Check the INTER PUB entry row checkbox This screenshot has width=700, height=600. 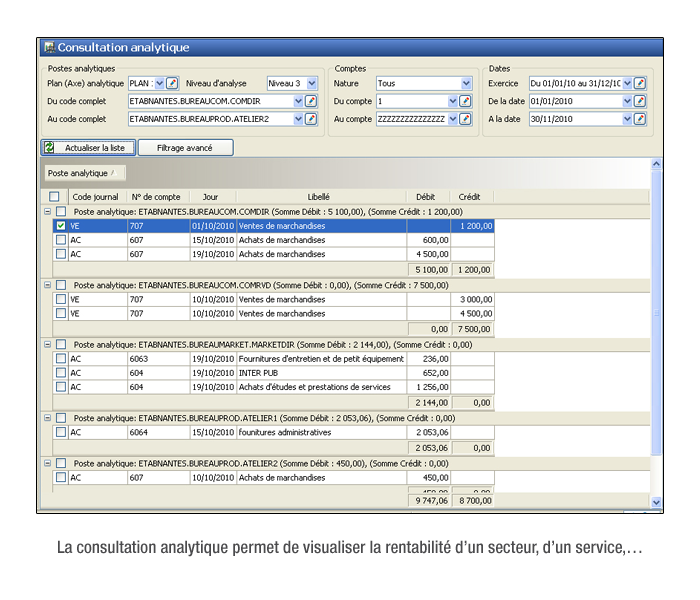click(61, 373)
